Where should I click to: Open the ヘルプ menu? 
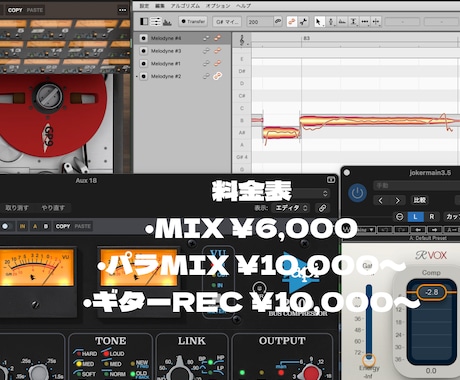[243, 6]
